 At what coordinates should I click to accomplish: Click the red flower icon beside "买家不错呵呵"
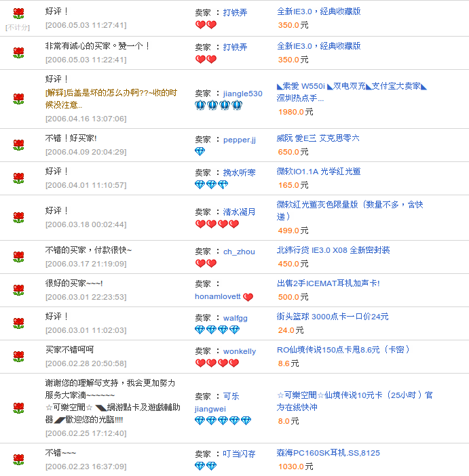[18, 357]
